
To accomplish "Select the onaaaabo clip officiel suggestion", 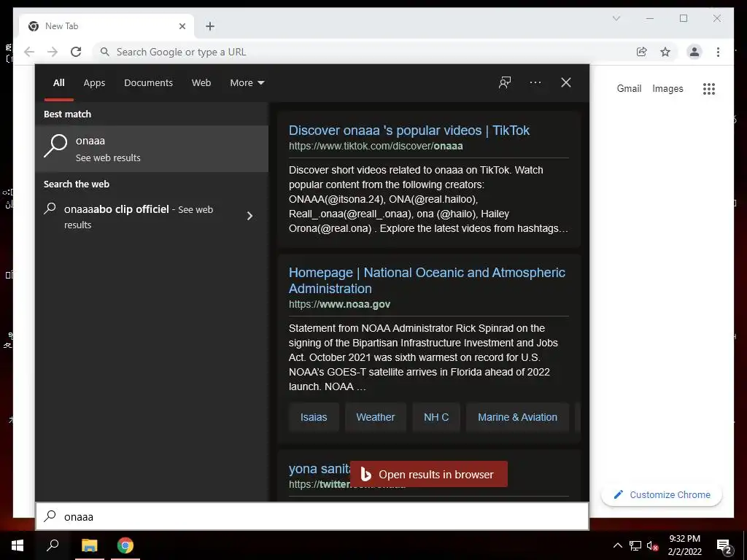I will click(x=138, y=217).
